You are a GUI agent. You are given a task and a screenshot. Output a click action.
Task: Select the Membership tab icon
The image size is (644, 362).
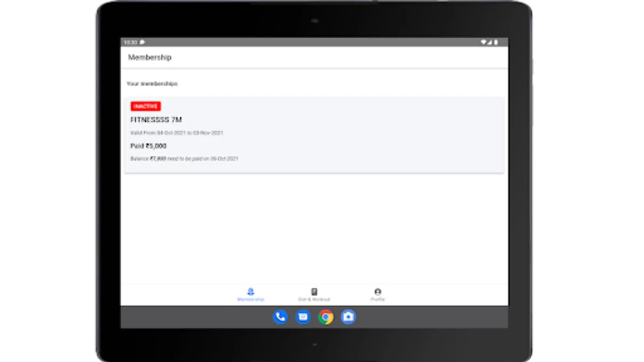point(251,291)
